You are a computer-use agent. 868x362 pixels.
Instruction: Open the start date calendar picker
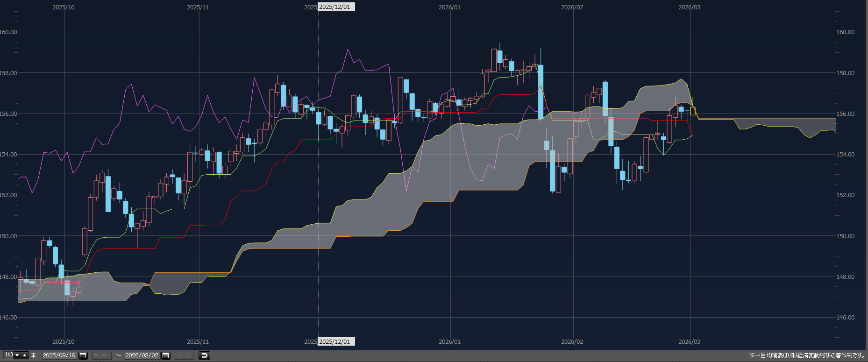pyautogui.click(x=83, y=355)
